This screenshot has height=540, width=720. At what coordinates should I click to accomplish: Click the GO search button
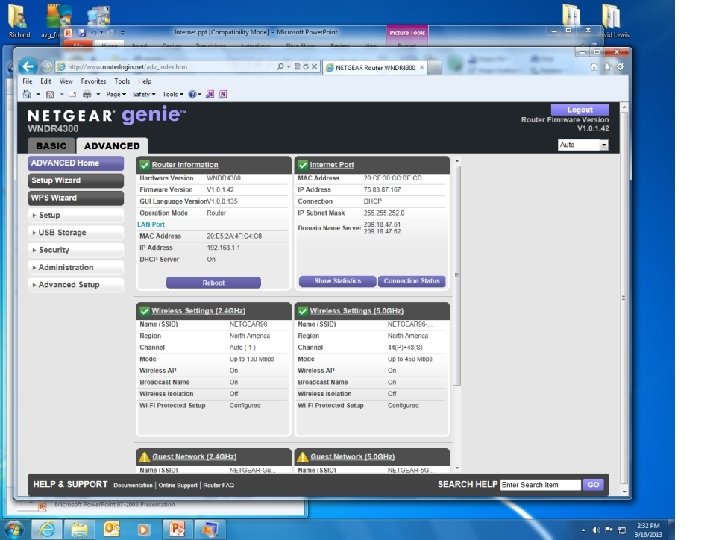593,484
